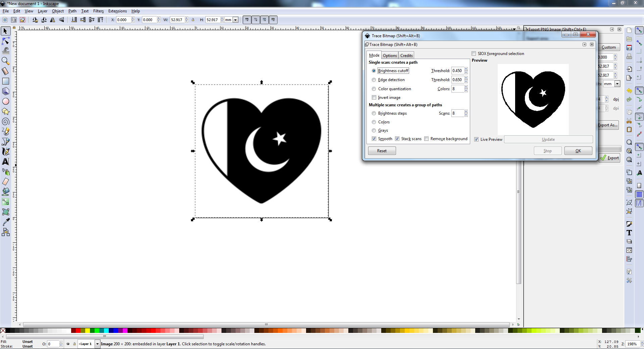Click the Custom button in Export panel
The width and height of the screenshot is (644, 349).
609,47
